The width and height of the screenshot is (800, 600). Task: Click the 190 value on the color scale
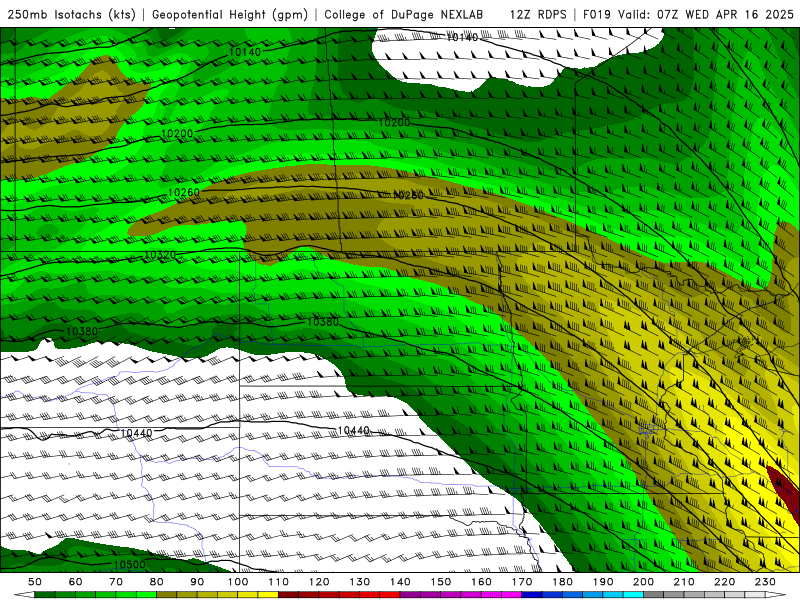pos(603,582)
